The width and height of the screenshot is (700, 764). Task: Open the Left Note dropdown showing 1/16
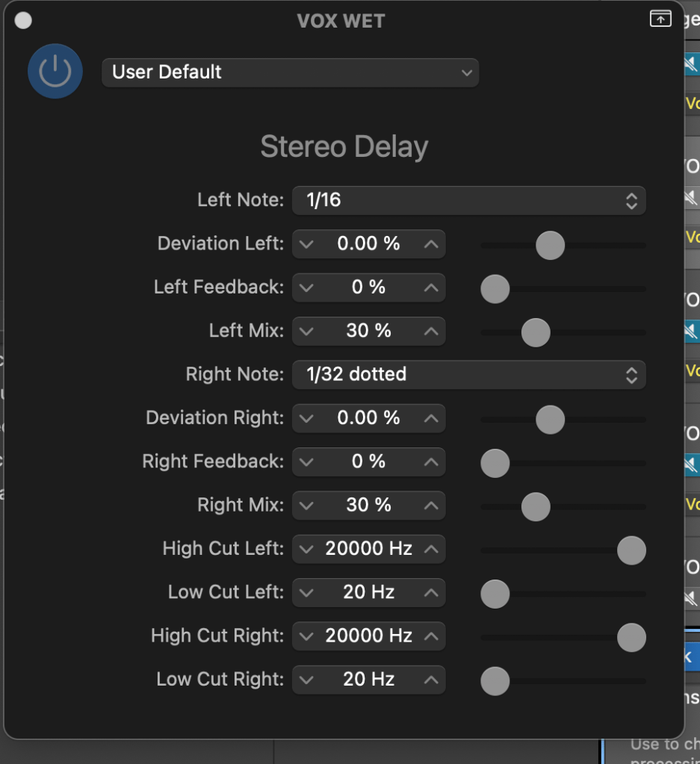coord(468,200)
